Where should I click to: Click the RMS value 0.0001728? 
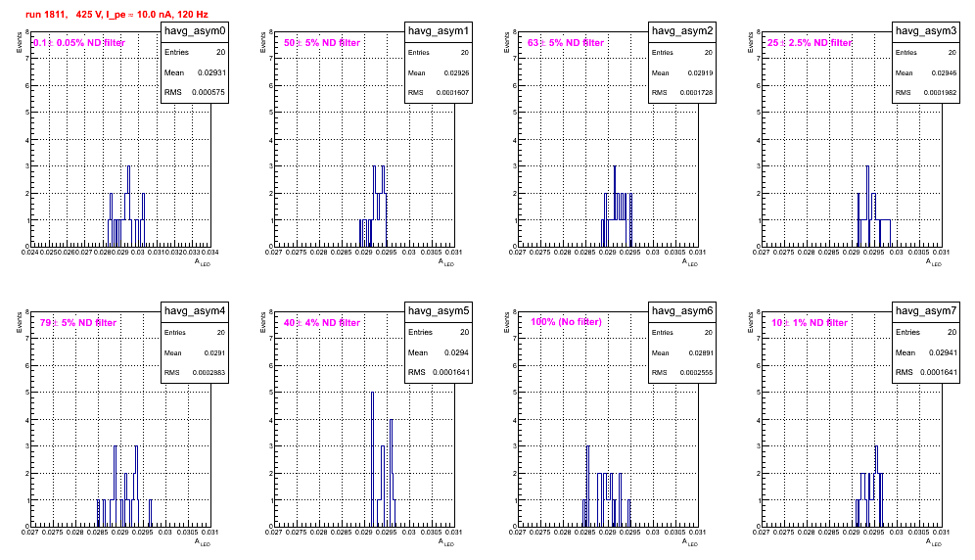pyautogui.click(x=696, y=93)
